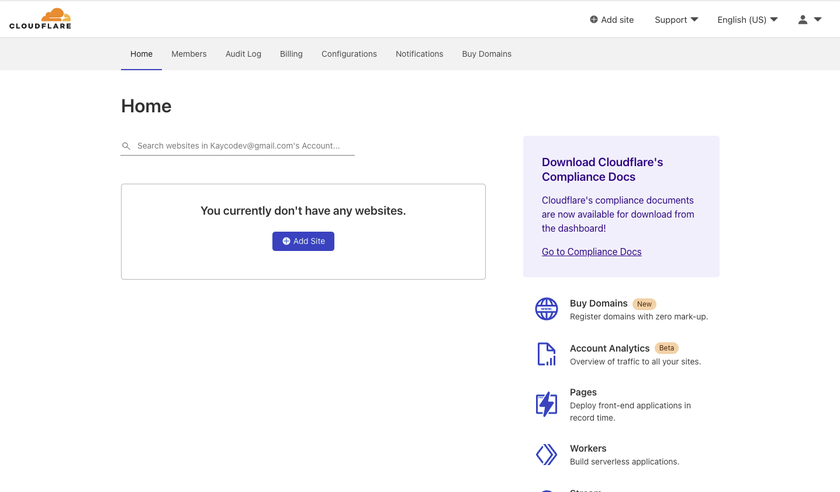Viewport: 840px width, 492px height.
Task: Focus the Search websites input field
Action: pyautogui.click(x=238, y=146)
